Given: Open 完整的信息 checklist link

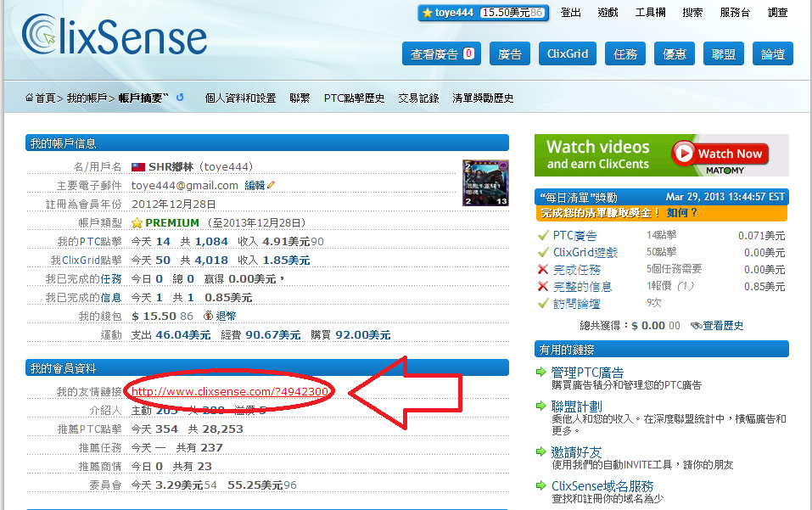Looking at the screenshot, I should click(x=583, y=287).
